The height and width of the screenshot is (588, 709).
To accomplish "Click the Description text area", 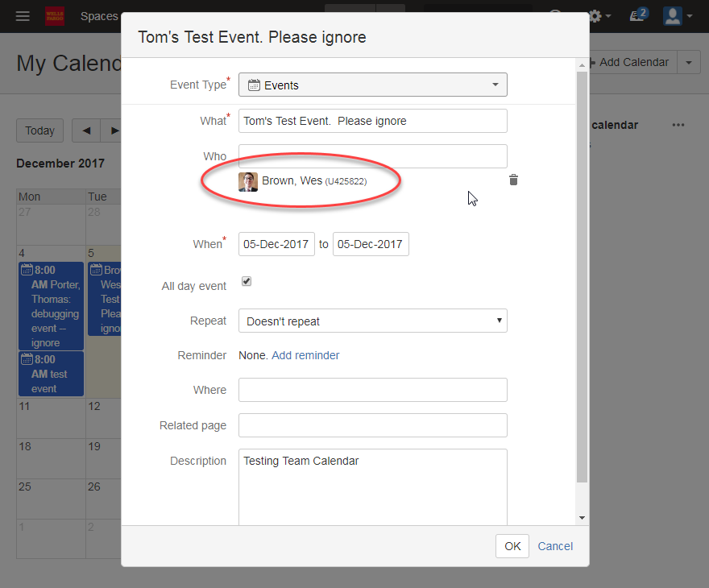I will tap(372, 487).
